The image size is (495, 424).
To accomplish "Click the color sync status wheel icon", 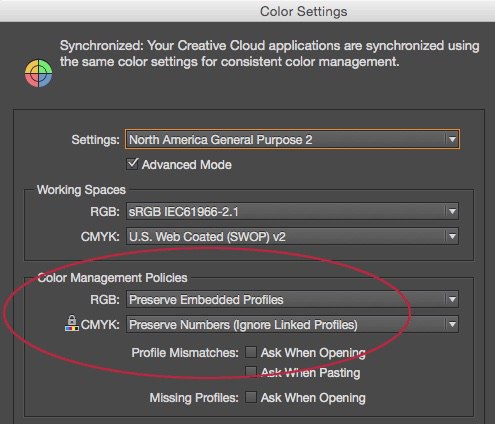I will click(39, 73).
